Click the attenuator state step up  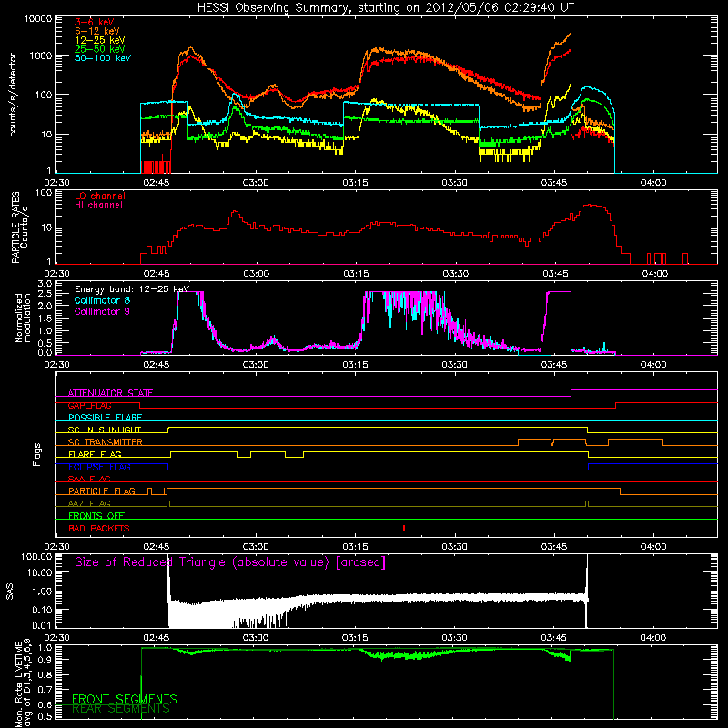[571, 393]
